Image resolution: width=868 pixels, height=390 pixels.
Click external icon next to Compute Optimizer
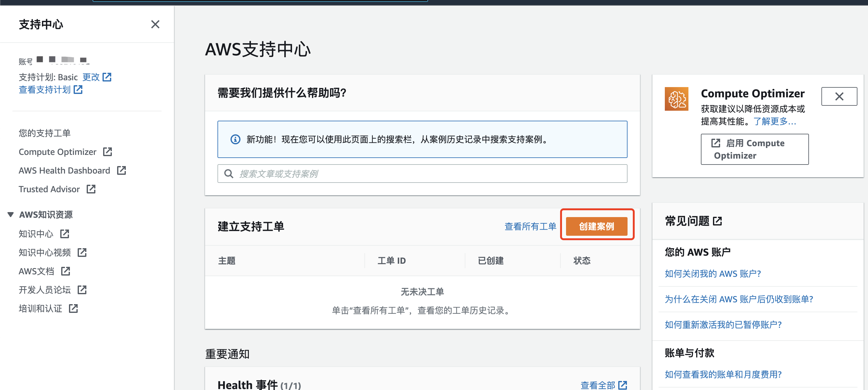(x=107, y=151)
